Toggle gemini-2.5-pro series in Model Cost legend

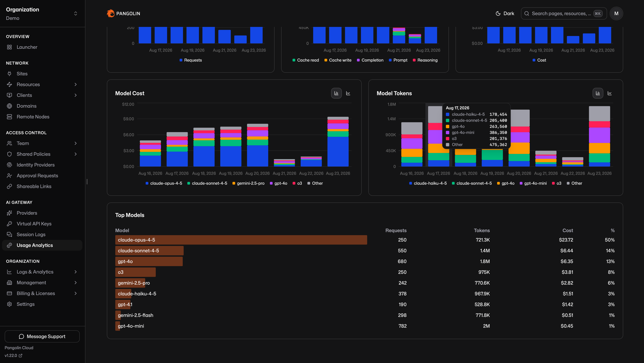coord(248,183)
